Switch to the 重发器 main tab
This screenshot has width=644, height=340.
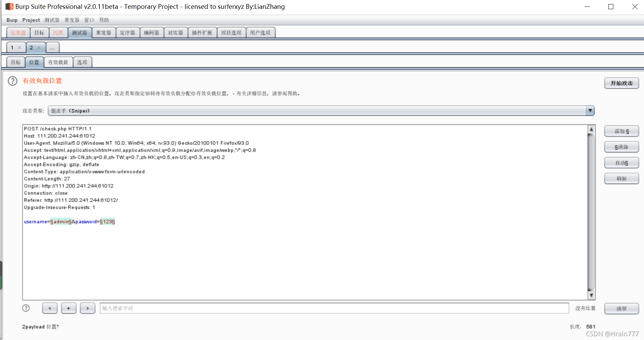[x=104, y=33]
